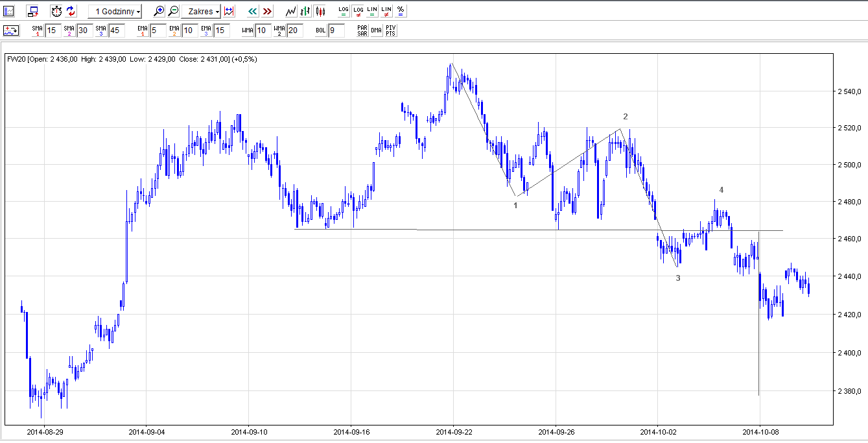Enable the Parabolic SAR indicator
The image size is (868, 443).
[x=362, y=30]
